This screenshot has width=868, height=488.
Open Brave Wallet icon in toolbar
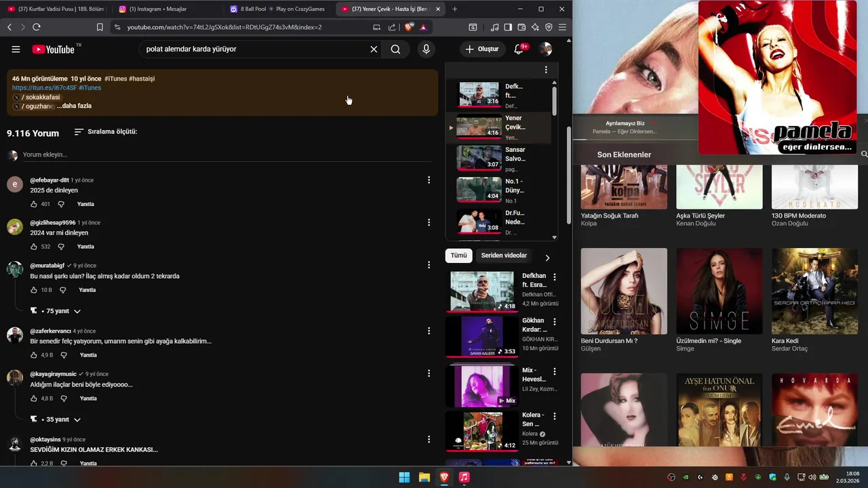pyautogui.click(x=521, y=27)
